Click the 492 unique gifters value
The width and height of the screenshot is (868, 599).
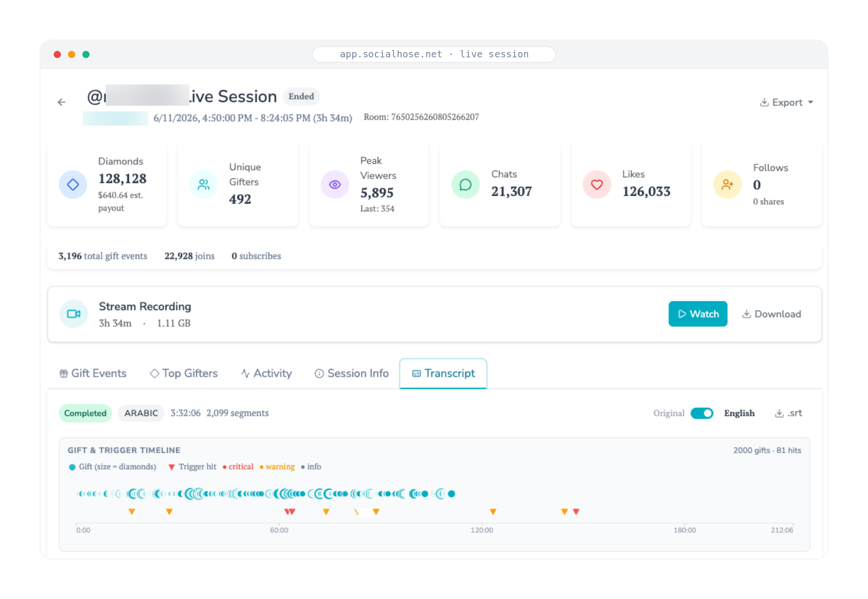tap(240, 199)
